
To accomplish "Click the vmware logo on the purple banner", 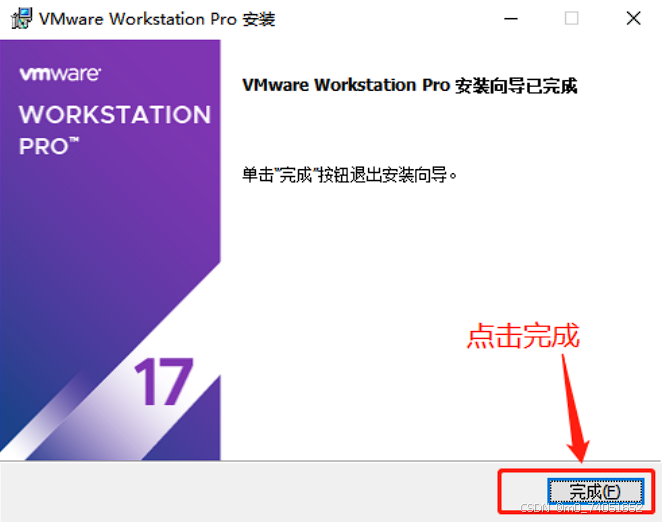I will coord(60,74).
